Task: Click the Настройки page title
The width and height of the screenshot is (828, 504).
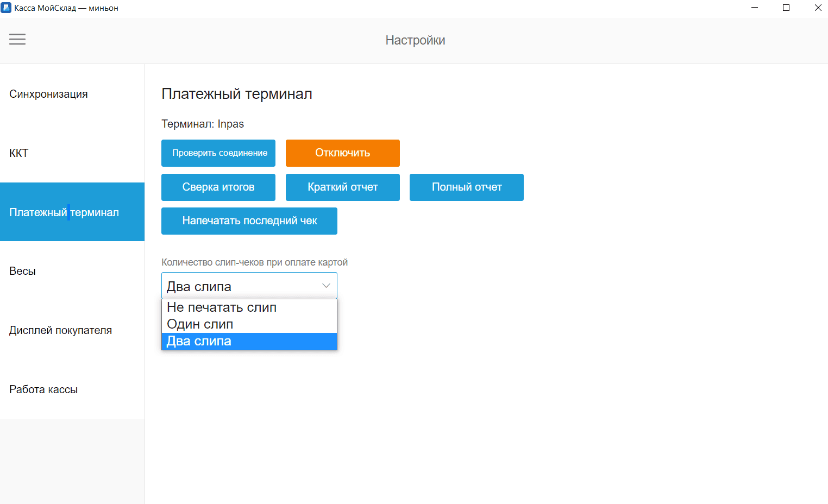Action: click(415, 40)
